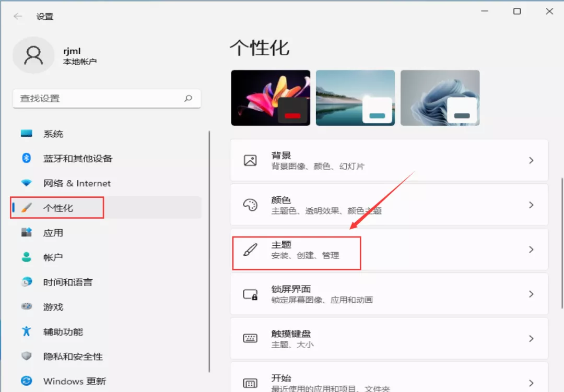Click the main panel vertical scrollbar
Screen dimensions: 564x392
click(x=562, y=243)
